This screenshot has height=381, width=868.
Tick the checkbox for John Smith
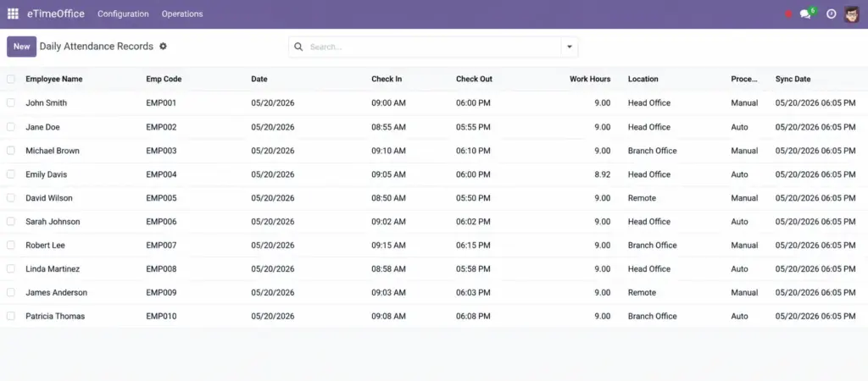[10, 102]
